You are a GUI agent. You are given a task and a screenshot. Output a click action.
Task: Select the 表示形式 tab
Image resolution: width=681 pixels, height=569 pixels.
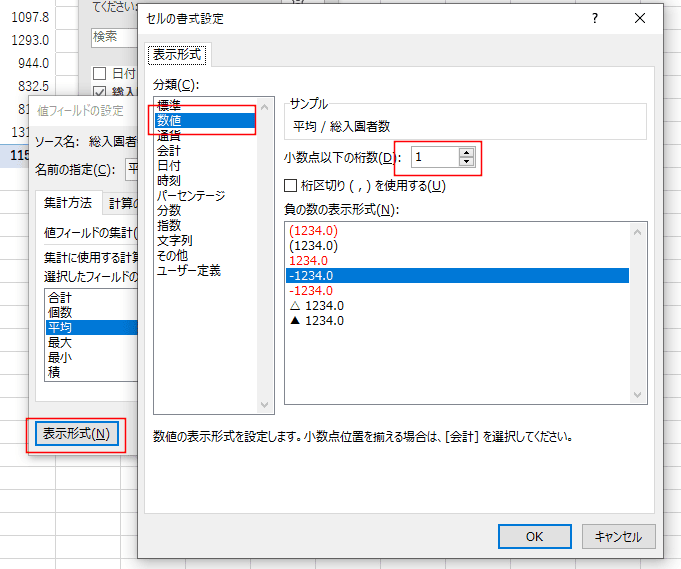(177, 54)
